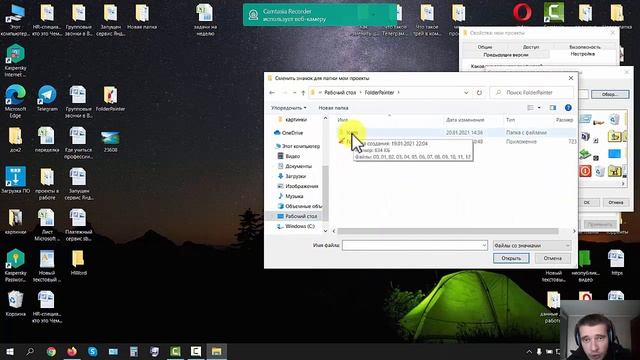Sort by the Размер column header
640x360 pixels.
pyautogui.click(x=564, y=120)
